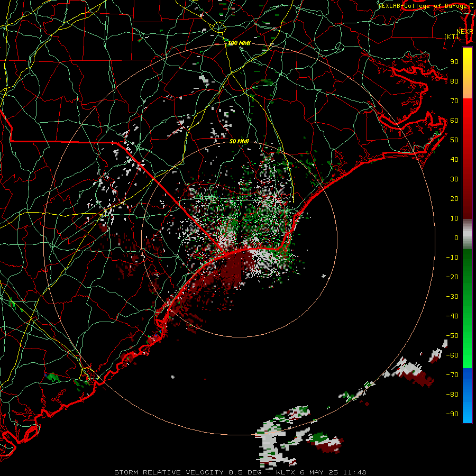Click the 60 value on the velocity scale
Screen dimensions: 476x476
454,120
